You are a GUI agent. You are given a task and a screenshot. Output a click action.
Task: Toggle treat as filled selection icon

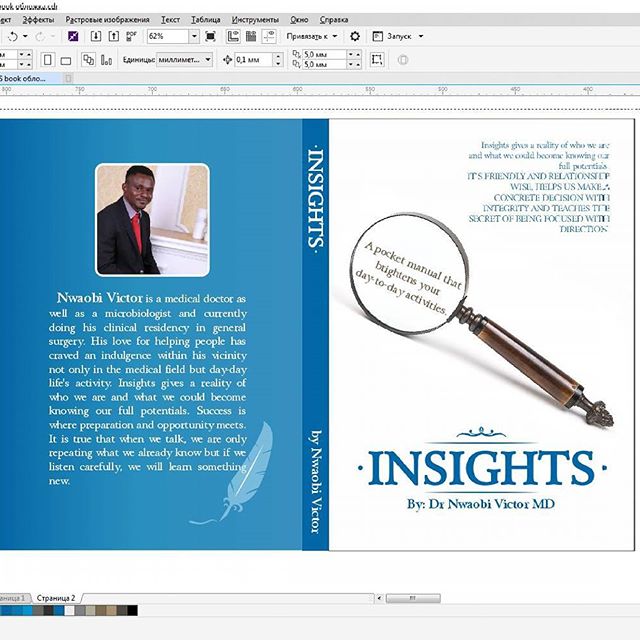pyautogui.click(x=376, y=60)
